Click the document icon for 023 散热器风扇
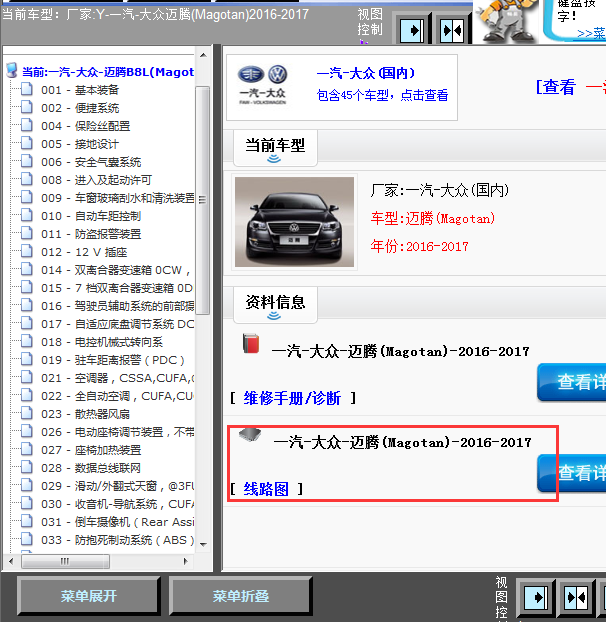The height and width of the screenshot is (622, 606). coord(27,413)
